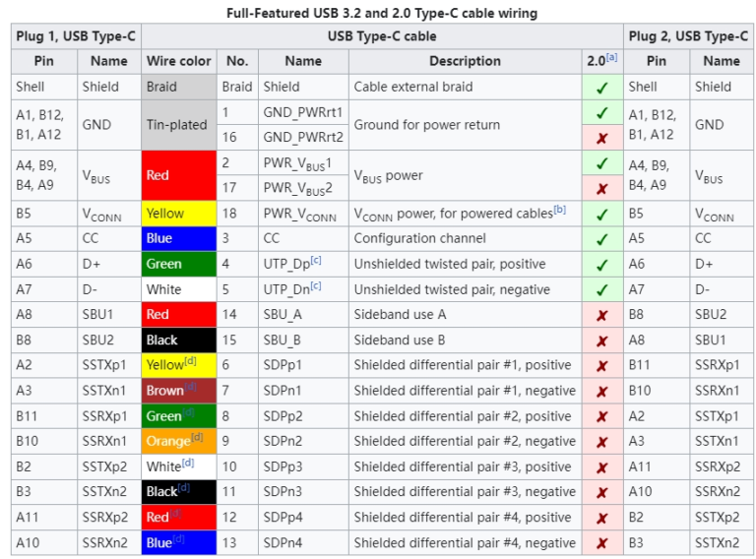Image resolution: width=756 pixels, height=559 pixels.
Task: Click the red cross in the SDPn4 row
Action: tap(601, 543)
